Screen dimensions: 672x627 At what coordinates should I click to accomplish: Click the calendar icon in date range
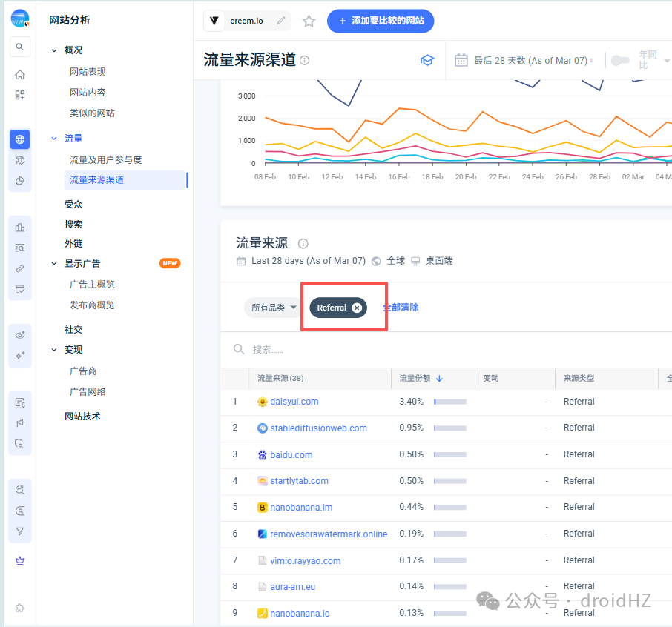(x=461, y=60)
